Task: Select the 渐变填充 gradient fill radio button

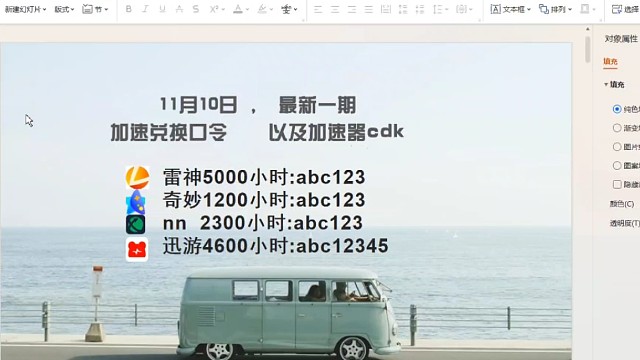Action: click(x=617, y=128)
